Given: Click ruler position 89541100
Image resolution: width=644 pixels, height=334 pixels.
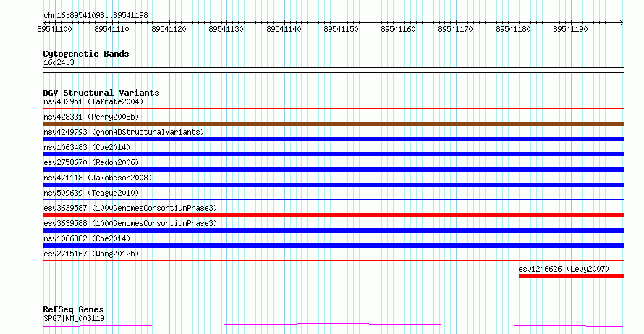Looking at the screenshot, I should (54, 29).
